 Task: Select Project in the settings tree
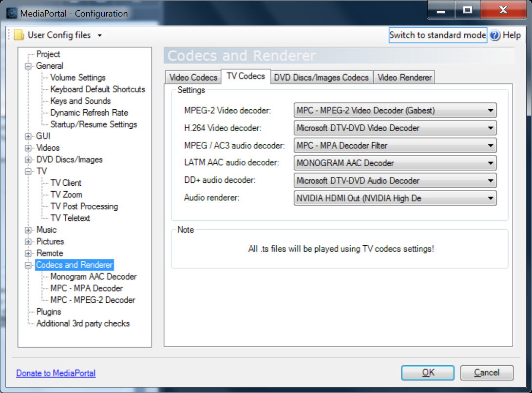pos(48,54)
